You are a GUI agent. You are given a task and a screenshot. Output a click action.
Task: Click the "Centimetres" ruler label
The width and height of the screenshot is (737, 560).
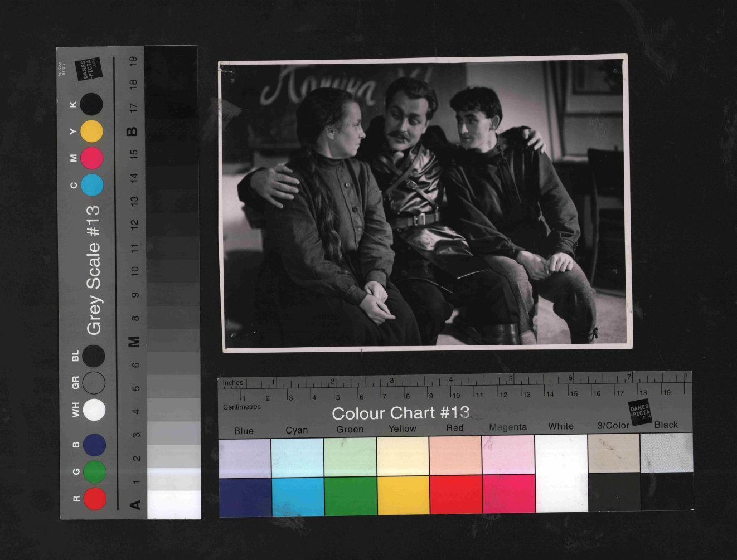click(242, 407)
